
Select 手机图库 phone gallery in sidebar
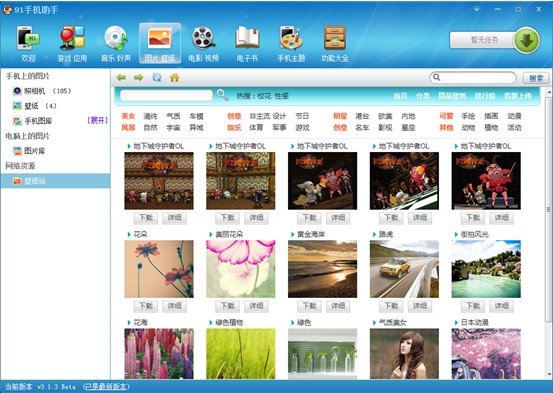click(32, 121)
